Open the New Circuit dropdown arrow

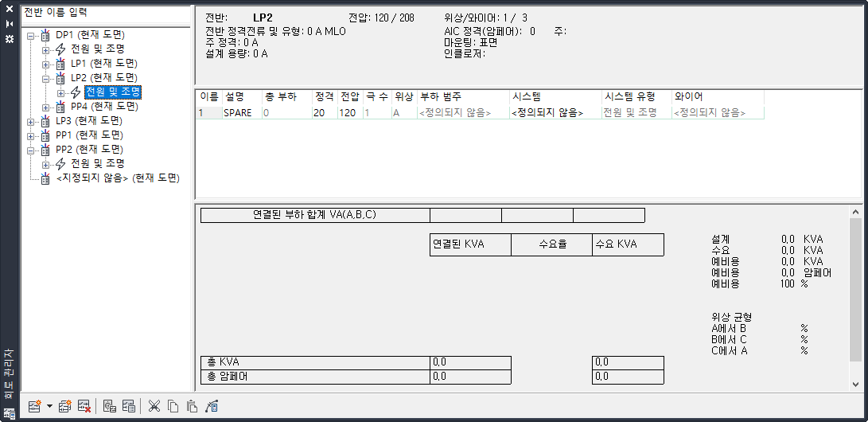tap(49, 407)
